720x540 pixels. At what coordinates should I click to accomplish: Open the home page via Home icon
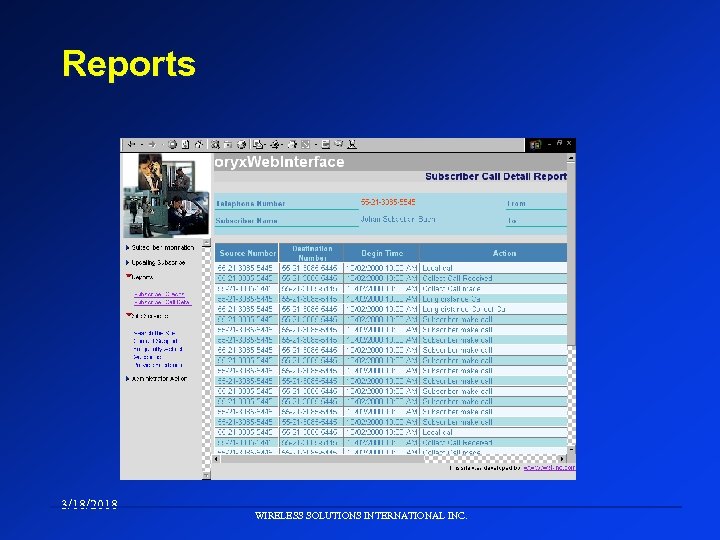point(198,145)
